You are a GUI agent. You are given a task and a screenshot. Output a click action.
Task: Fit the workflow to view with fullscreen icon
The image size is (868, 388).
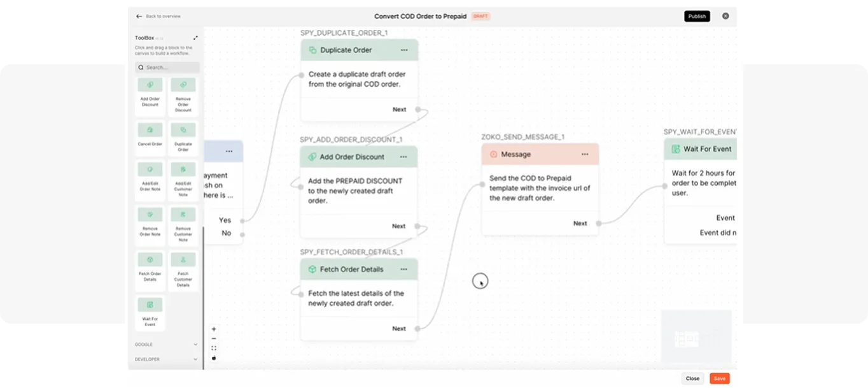214,347
